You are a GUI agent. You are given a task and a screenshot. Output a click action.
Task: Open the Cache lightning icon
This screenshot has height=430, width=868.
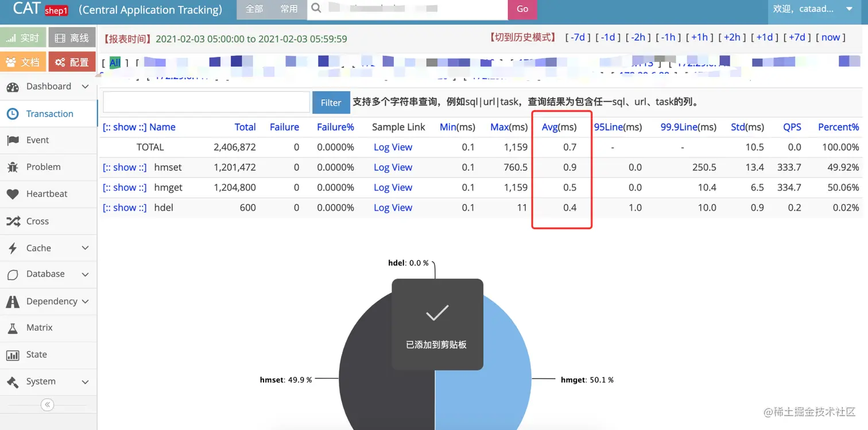tap(13, 248)
